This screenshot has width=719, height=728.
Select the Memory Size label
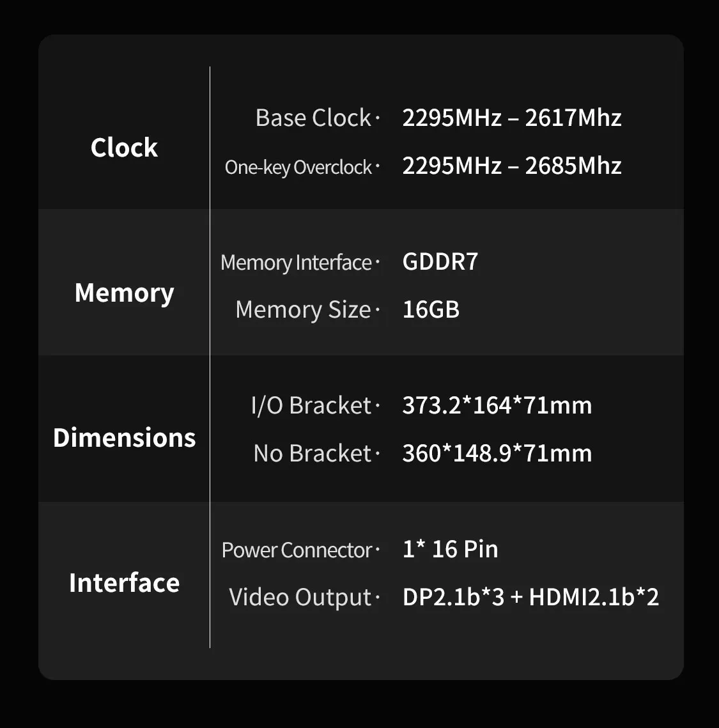(303, 310)
